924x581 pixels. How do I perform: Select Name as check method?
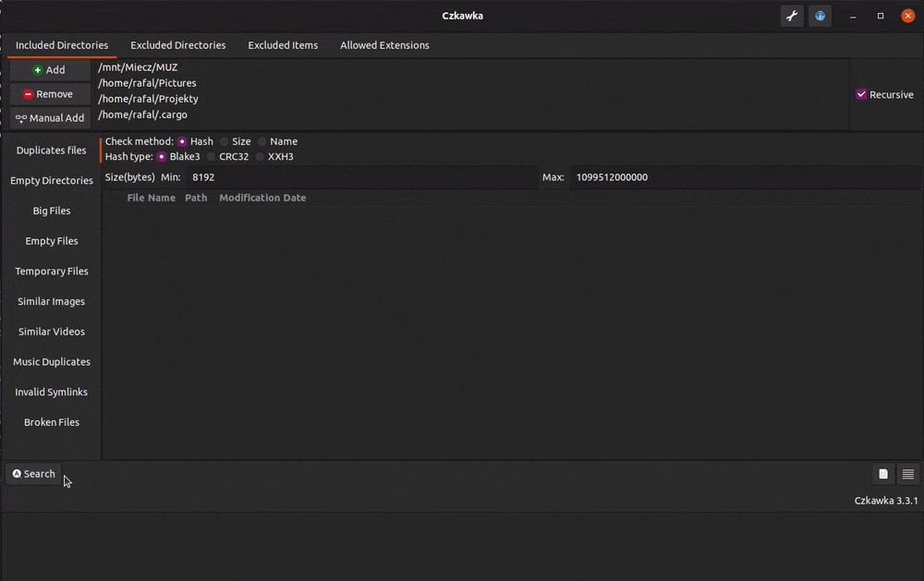[x=263, y=141]
